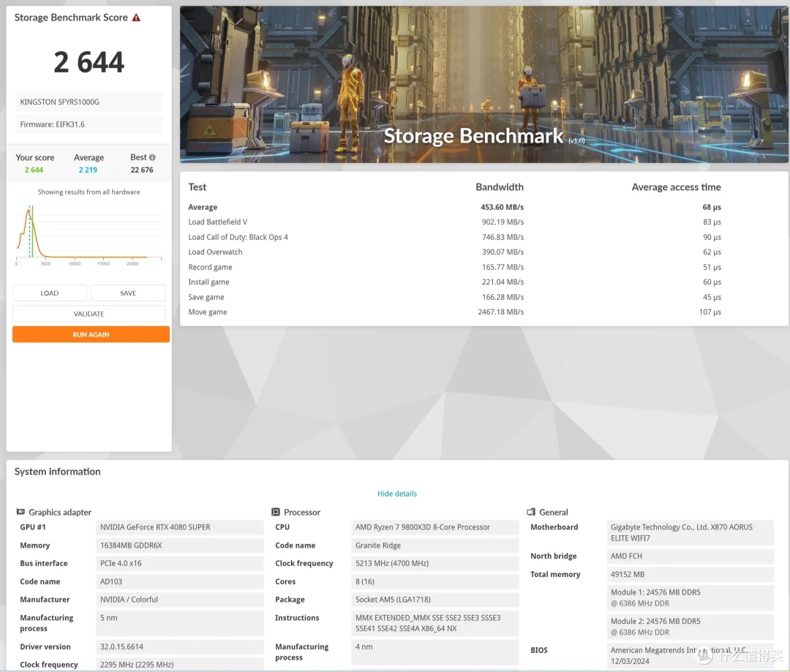
Task: Click the Average access time column header
Action: coord(676,187)
